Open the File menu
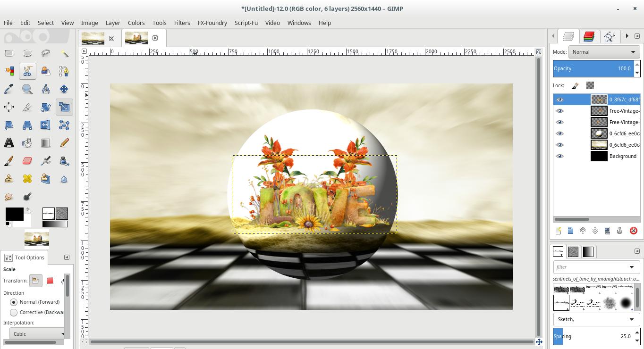 pyautogui.click(x=8, y=23)
